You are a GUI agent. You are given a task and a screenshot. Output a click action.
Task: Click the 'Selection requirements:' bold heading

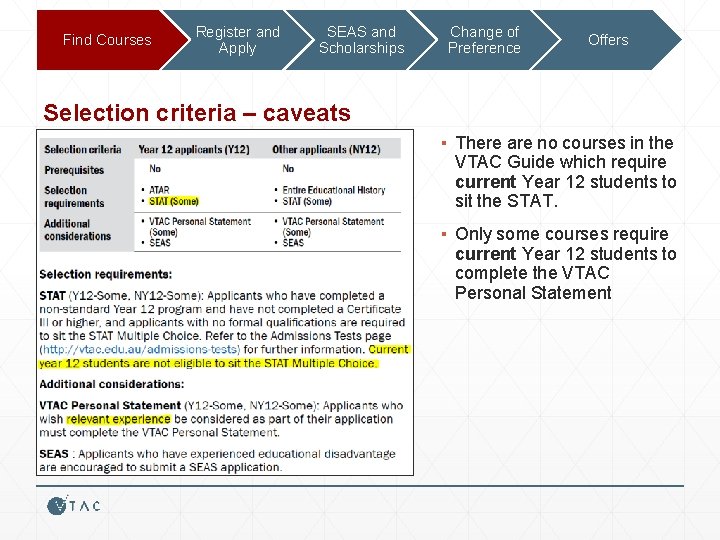coord(106,275)
